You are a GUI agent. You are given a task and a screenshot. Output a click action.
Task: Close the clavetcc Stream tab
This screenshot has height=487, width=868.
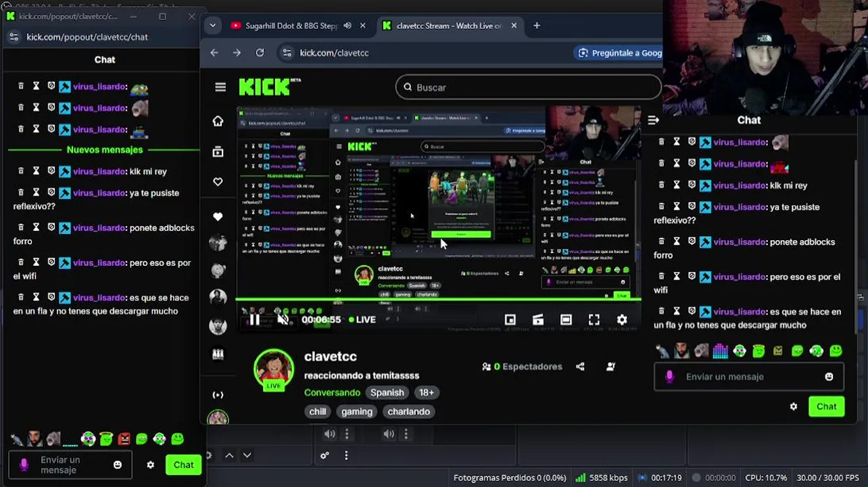coord(514,26)
